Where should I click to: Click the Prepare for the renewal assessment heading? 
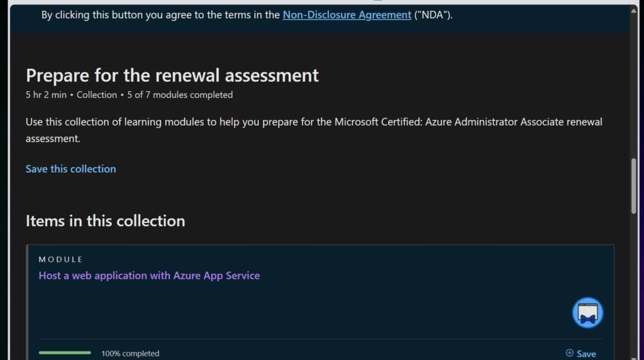click(x=172, y=75)
